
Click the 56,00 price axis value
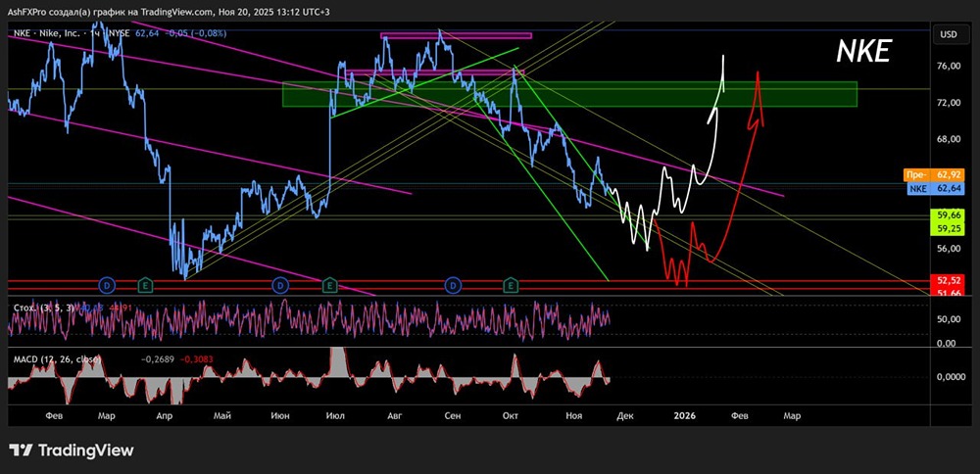[948, 249]
